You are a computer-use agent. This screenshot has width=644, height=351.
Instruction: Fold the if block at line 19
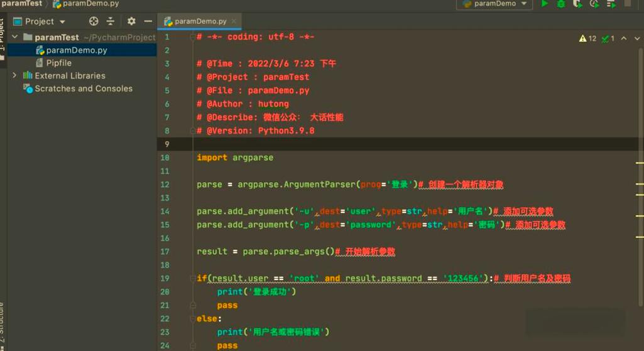point(192,278)
